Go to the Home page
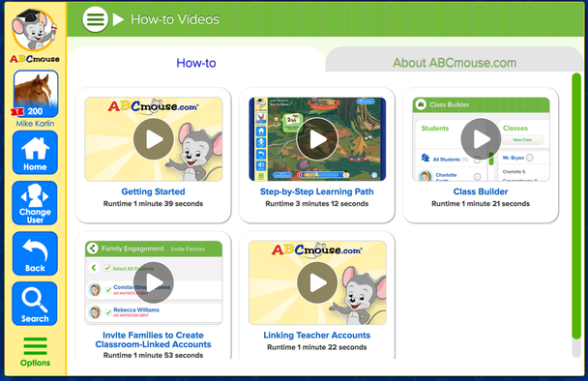This screenshot has width=588, height=381. 35,153
